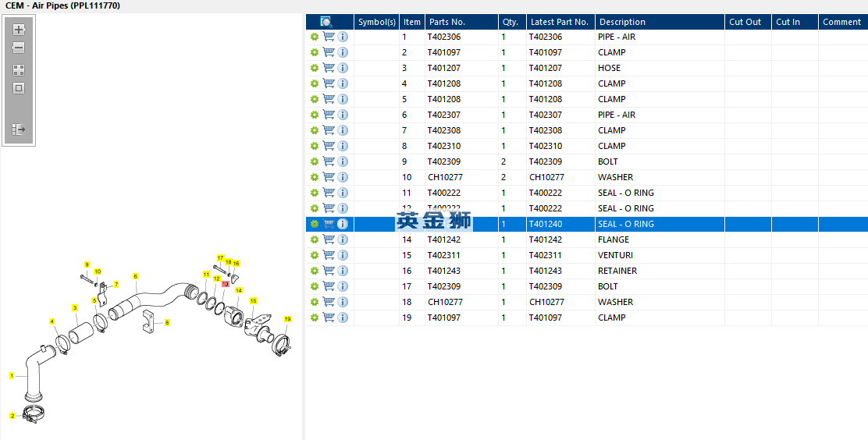This screenshot has width=868, height=440.
Task: Open info for item 18 WASHER
Action: [343, 302]
